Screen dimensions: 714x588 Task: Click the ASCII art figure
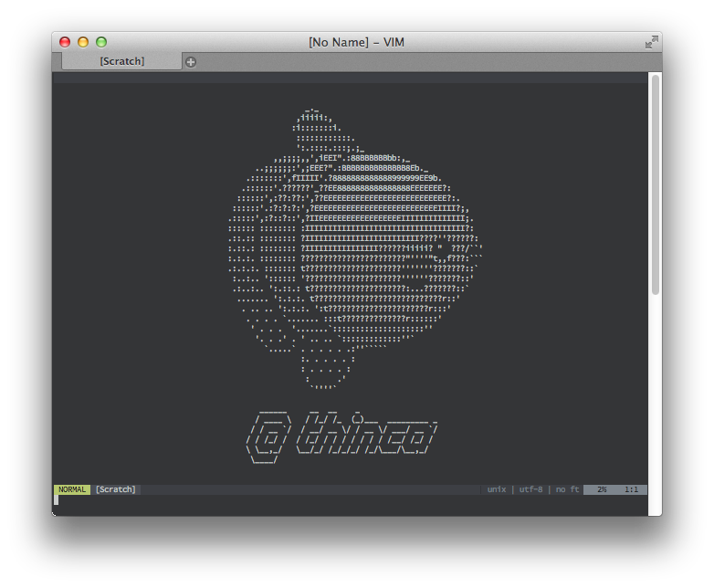(355, 248)
